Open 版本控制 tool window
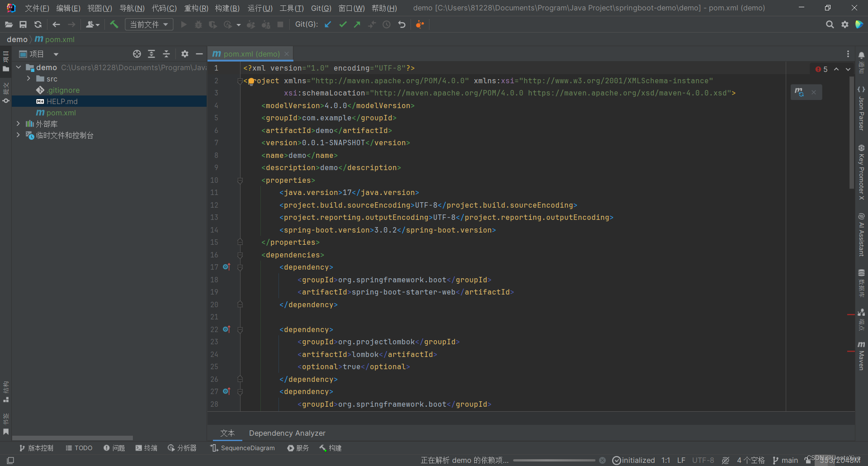The image size is (868, 466). point(36,448)
